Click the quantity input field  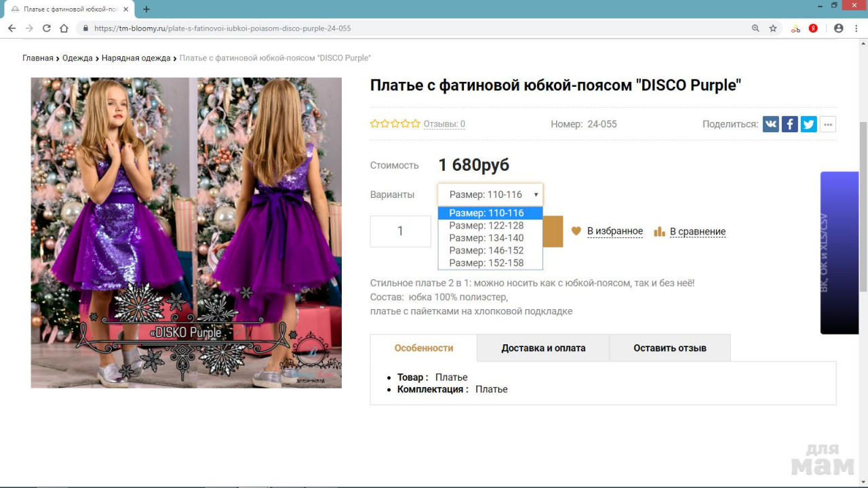click(400, 231)
